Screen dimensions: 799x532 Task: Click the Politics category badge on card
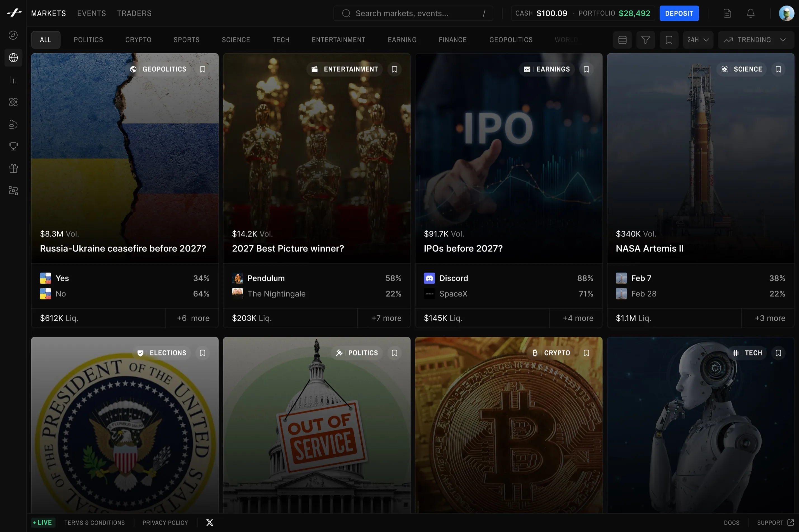(x=357, y=353)
